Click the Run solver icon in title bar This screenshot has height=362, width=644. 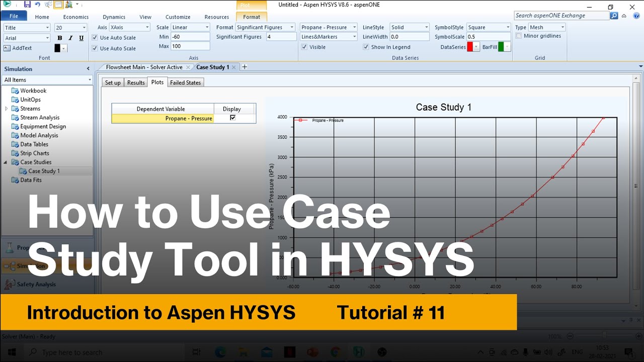[7, 4]
